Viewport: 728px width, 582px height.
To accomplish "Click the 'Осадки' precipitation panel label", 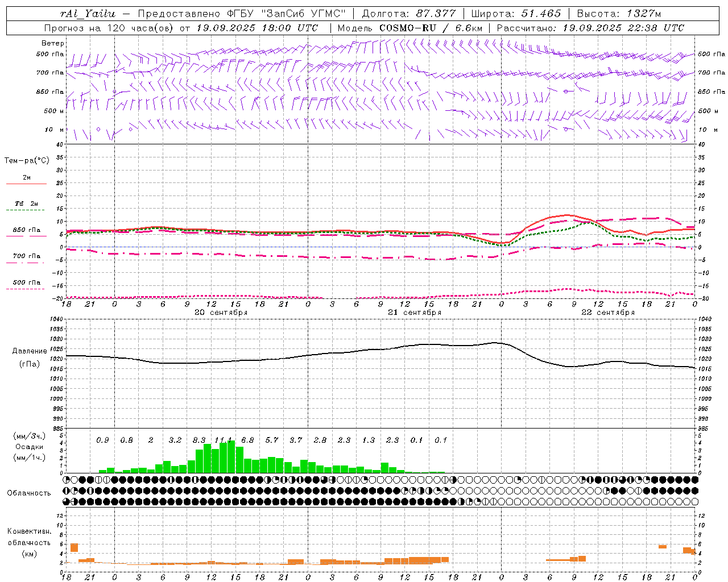I will coord(29,447).
